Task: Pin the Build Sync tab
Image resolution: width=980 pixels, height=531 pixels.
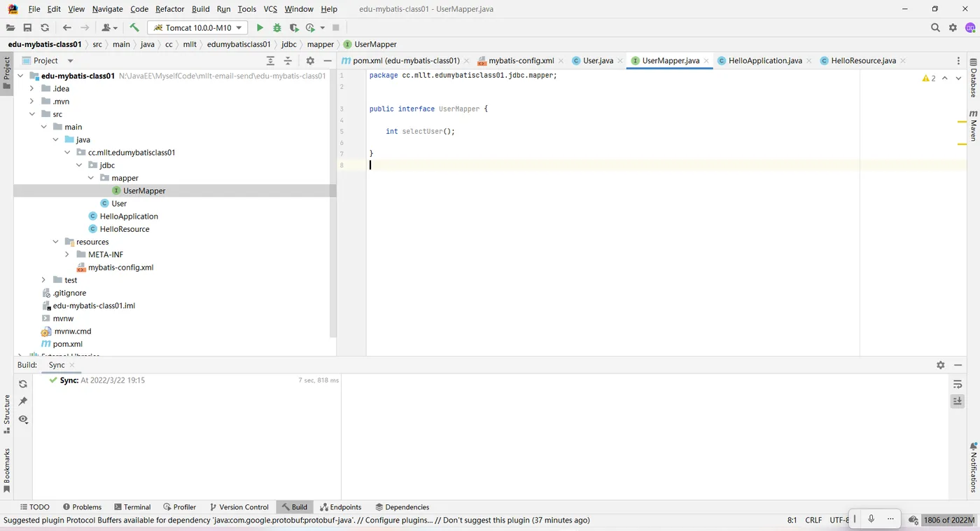Action: (x=23, y=401)
